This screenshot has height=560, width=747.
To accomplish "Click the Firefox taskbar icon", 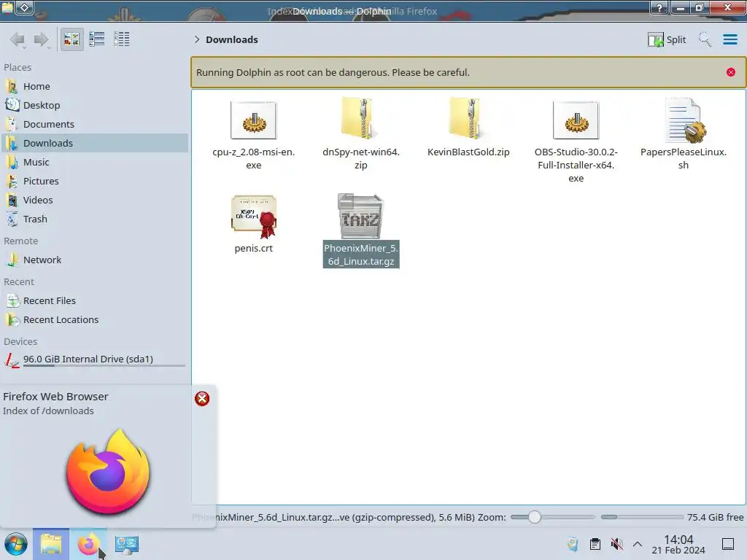I will point(88,544).
